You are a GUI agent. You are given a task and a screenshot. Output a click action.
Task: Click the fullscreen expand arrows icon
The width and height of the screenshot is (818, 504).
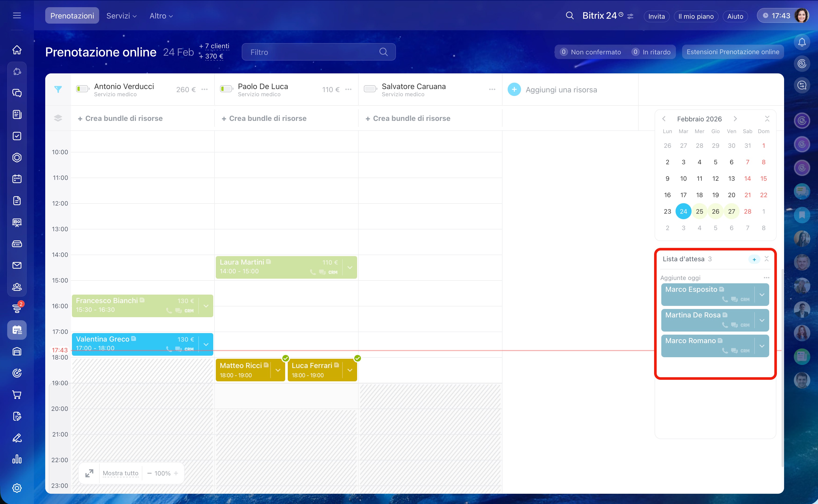(x=89, y=473)
